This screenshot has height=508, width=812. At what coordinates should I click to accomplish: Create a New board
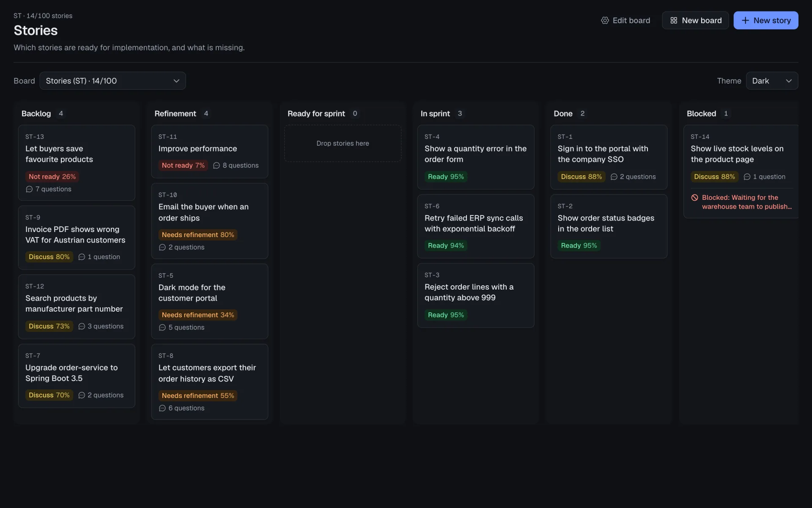695,20
